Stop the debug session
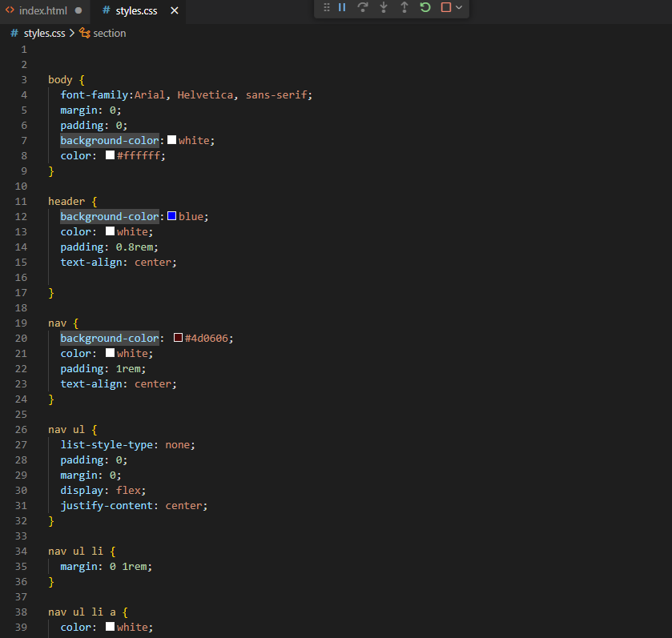 [446, 7]
